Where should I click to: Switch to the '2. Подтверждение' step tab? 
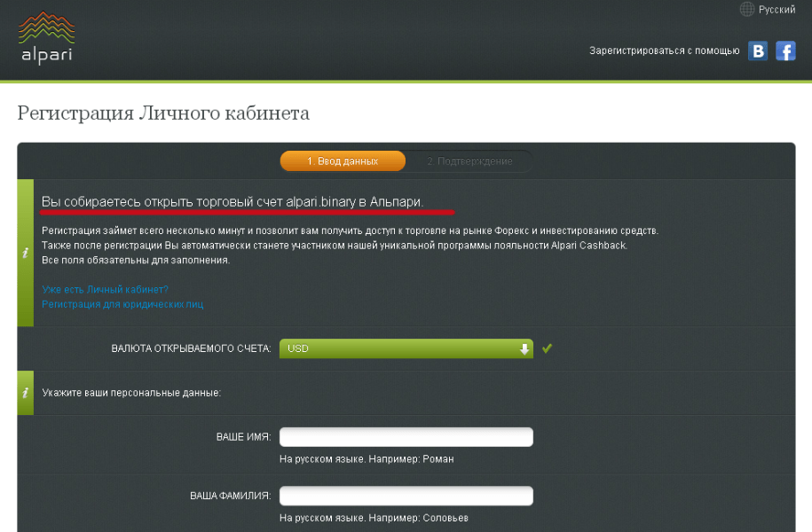click(x=469, y=161)
